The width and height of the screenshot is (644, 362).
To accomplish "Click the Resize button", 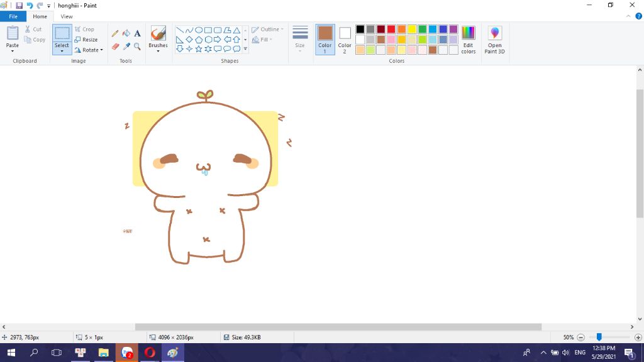I will click(86, 40).
